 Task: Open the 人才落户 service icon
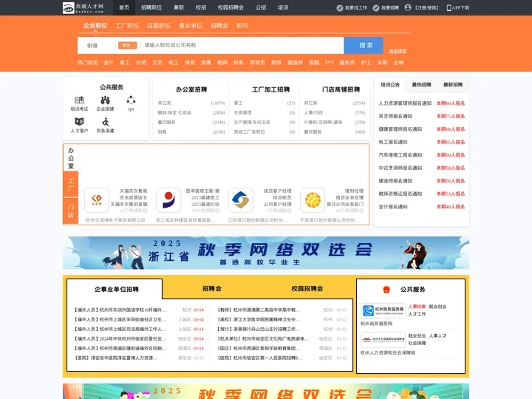79,121
